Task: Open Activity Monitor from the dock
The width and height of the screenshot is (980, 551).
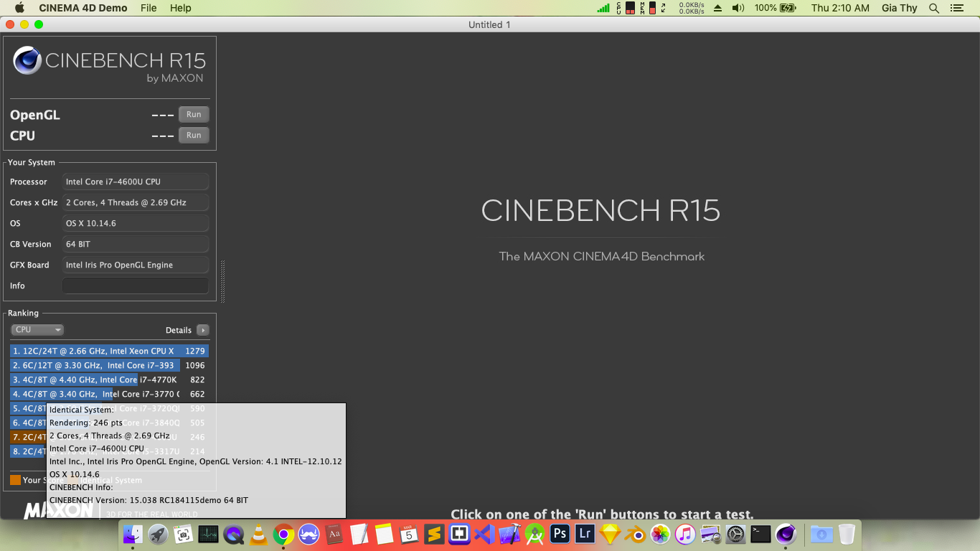Action: tap(208, 534)
